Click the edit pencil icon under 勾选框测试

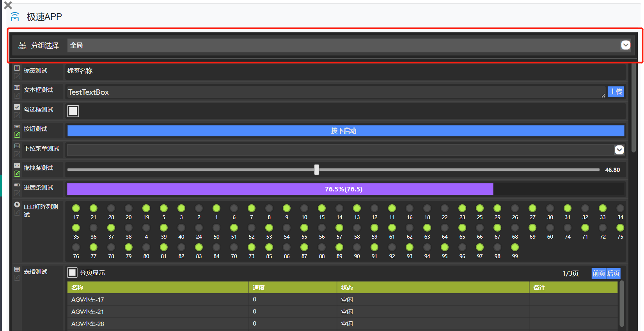17,115
